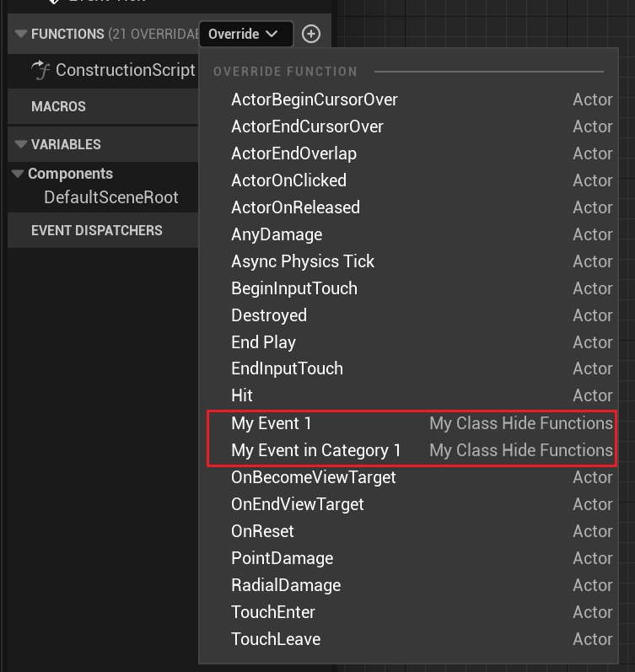
Task: Pick My Event in Category 1
Action: point(316,450)
